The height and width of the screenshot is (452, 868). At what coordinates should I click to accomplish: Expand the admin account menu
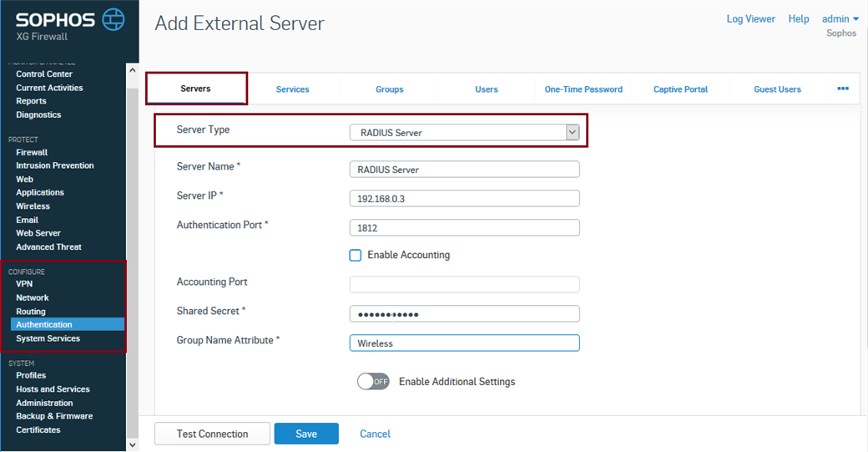pos(840,19)
